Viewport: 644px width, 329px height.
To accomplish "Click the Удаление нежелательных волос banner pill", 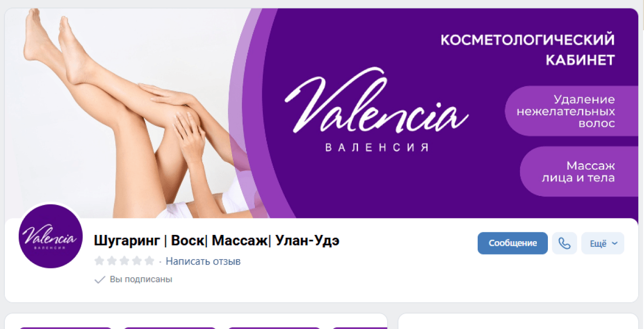I will click(x=571, y=111).
